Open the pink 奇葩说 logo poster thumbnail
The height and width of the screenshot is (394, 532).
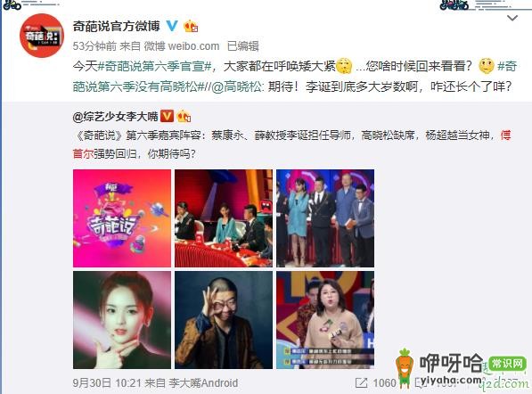(122, 218)
